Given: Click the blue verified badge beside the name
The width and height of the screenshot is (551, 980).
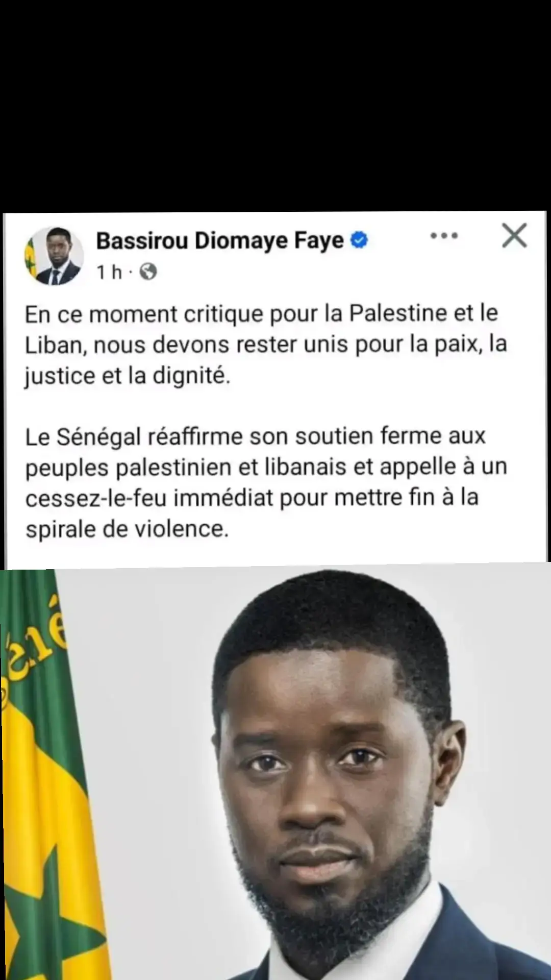Looking at the screenshot, I should pyautogui.click(x=359, y=240).
